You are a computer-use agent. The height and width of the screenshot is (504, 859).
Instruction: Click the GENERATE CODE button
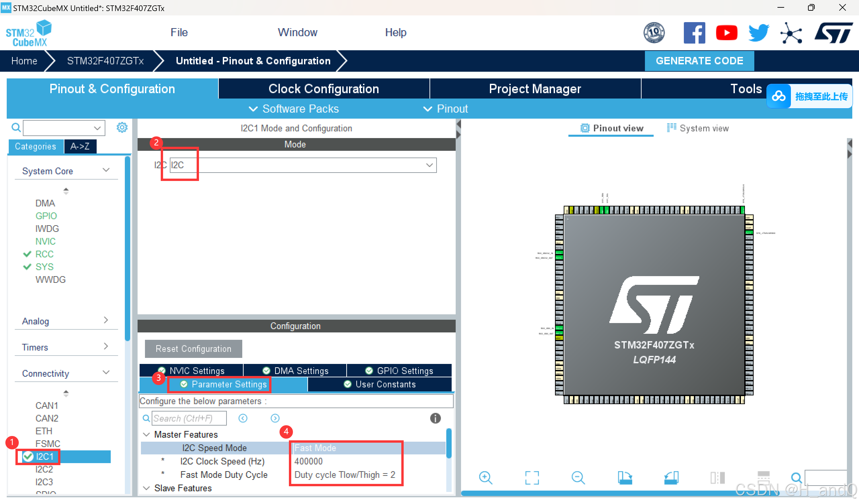coord(699,61)
